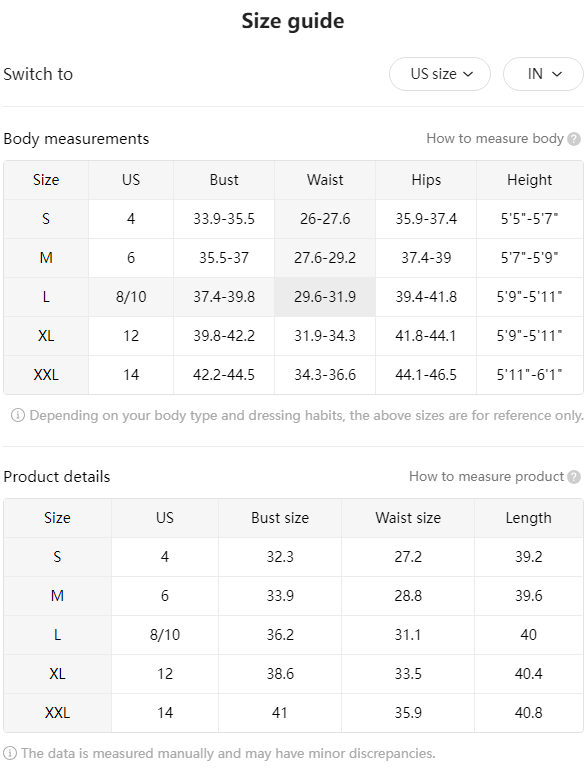Screen dimensions: 588x783
Task: Click the info icon before the data measured note
Action: (x=10, y=753)
